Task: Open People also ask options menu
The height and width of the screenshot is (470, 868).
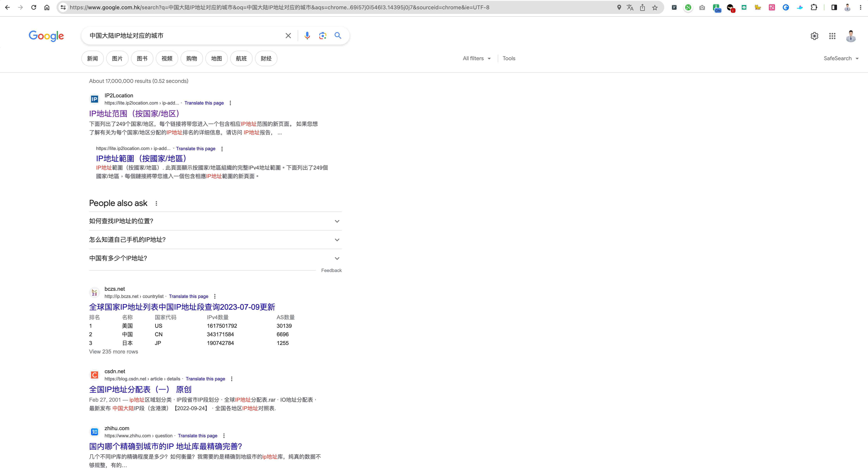Action: click(x=156, y=203)
